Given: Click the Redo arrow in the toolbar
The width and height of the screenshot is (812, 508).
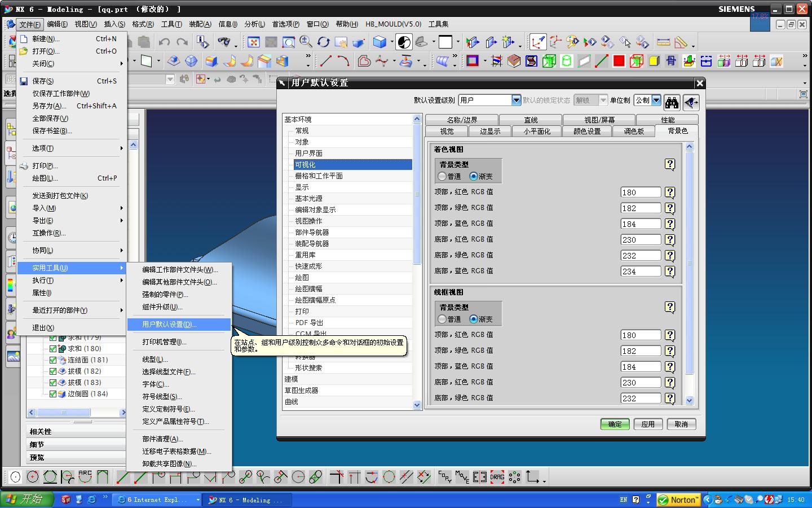Looking at the screenshot, I should [x=182, y=42].
